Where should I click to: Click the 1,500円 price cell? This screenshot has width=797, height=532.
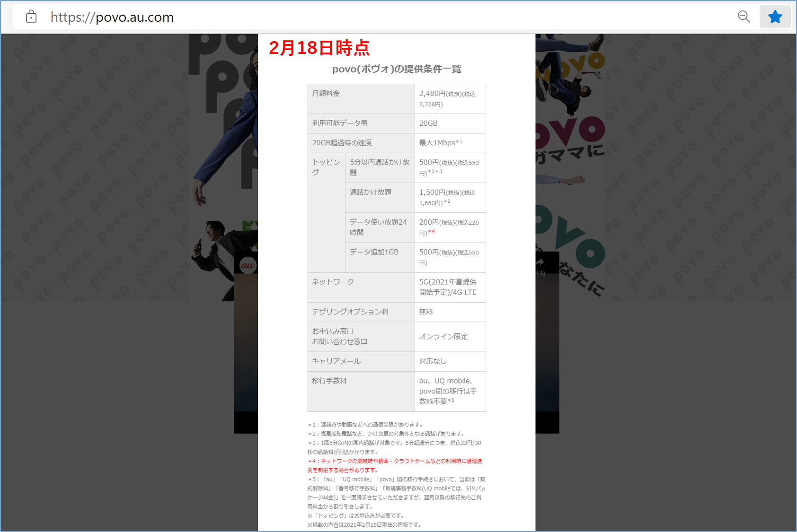[x=450, y=198]
